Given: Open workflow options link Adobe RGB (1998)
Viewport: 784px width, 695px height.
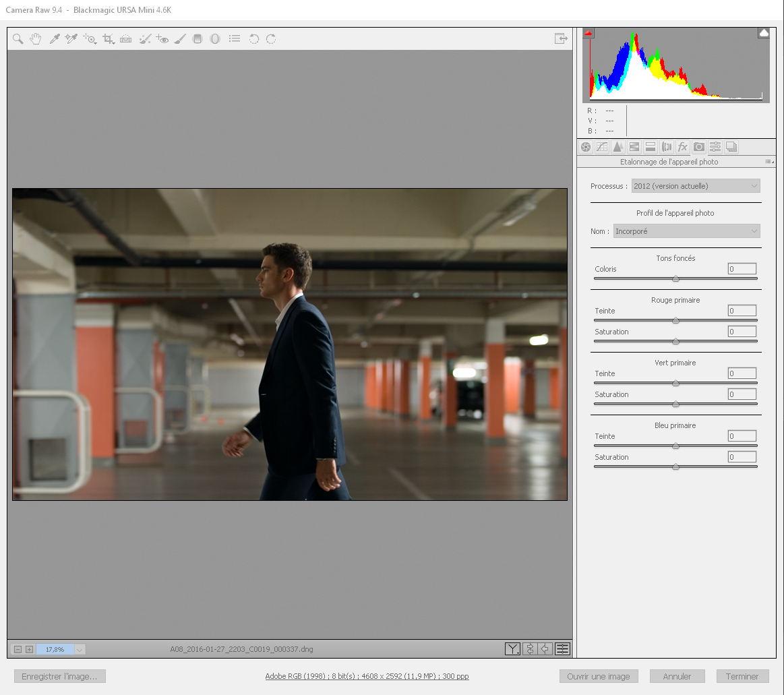Looking at the screenshot, I should click(367, 677).
